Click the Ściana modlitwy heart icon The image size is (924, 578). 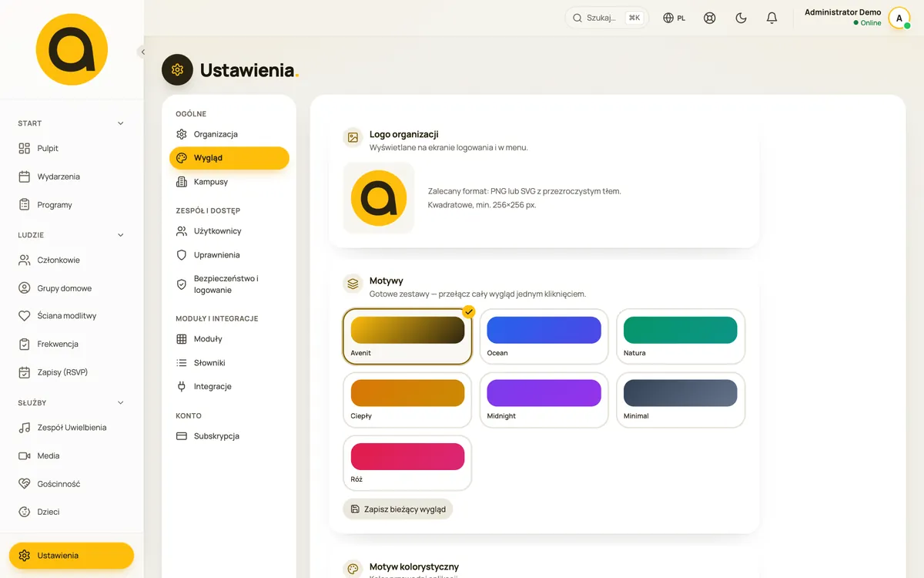click(24, 316)
